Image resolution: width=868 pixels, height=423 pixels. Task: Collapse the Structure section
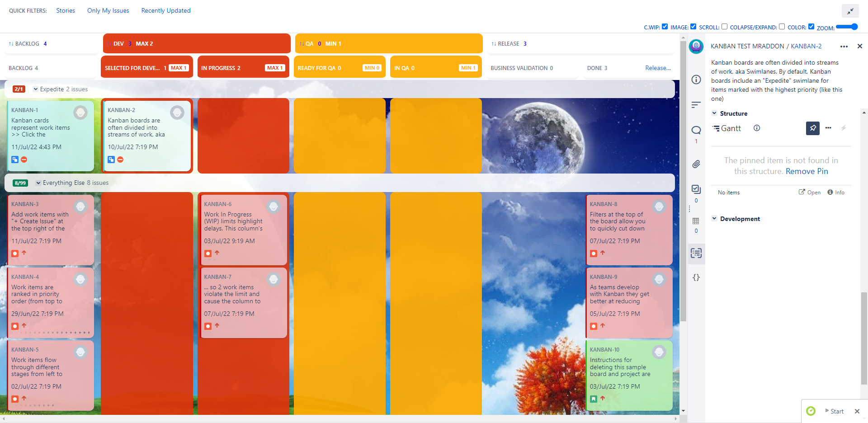714,113
